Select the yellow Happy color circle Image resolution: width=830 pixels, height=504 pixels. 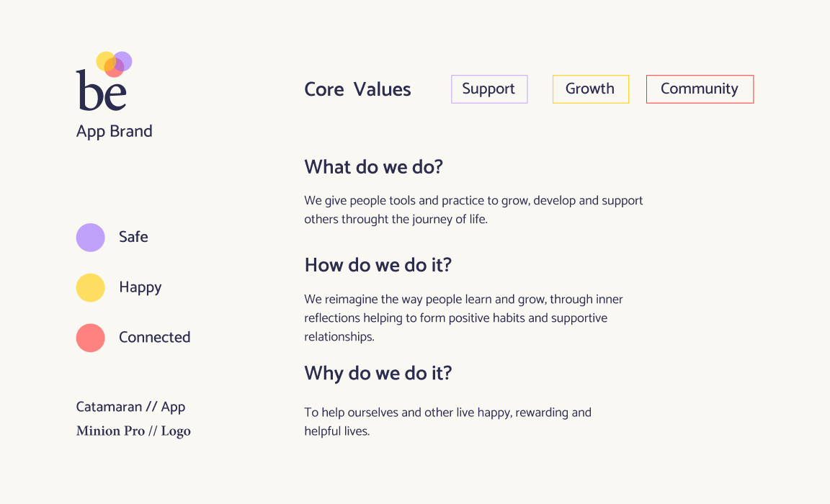[x=91, y=287]
